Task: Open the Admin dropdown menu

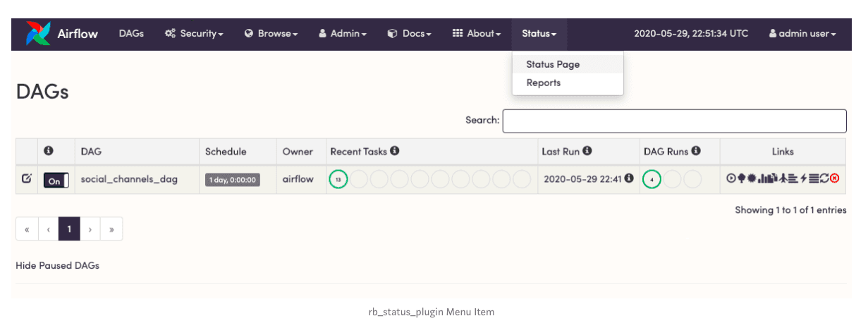Action: click(343, 33)
